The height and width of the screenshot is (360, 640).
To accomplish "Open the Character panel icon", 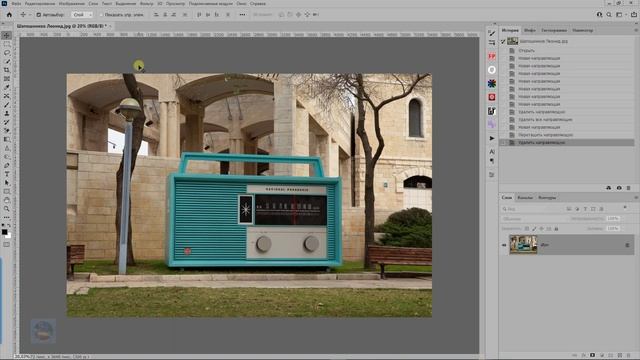I will pos(492,152).
